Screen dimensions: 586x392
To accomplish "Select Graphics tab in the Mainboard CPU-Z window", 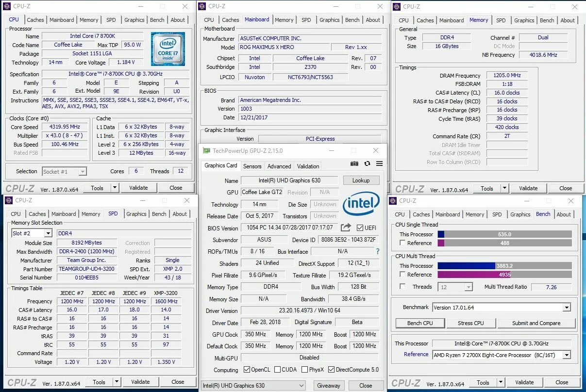I will tap(330, 20).
